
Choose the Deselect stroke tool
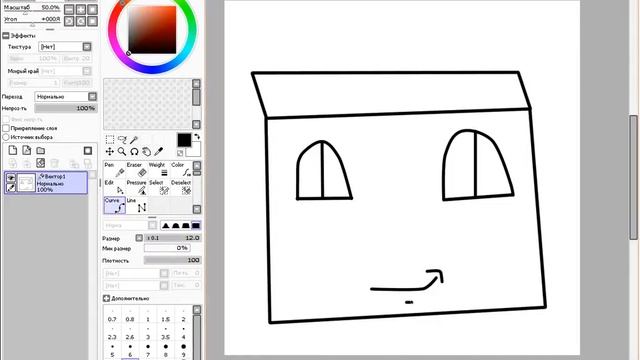pyautogui.click(x=180, y=187)
